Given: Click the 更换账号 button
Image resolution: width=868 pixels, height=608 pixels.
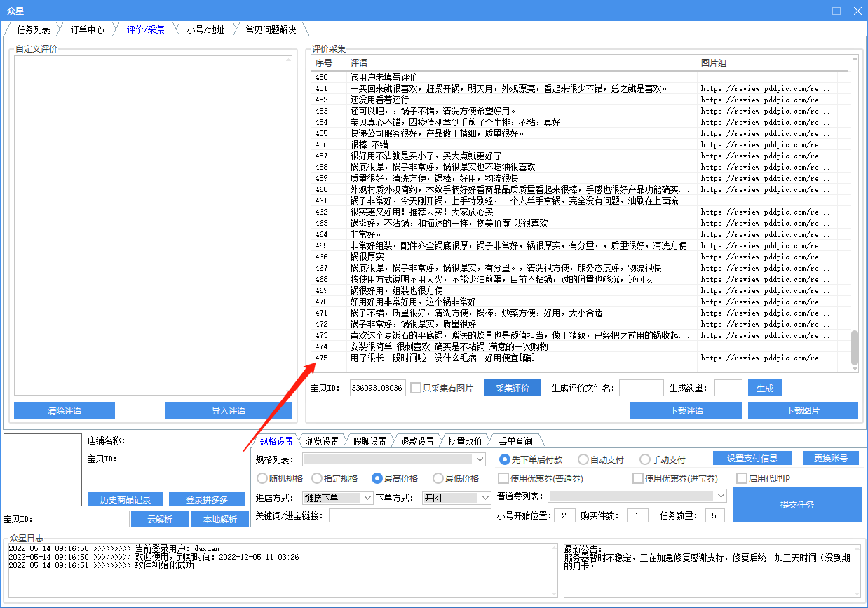Looking at the screenshot, I should [x=831, y=458].
